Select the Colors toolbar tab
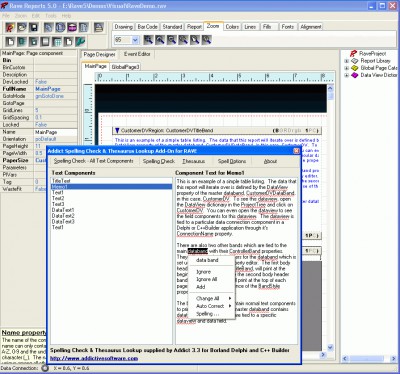Image resolution: width=400 pixels, height=374 pixels. [232, 27]
